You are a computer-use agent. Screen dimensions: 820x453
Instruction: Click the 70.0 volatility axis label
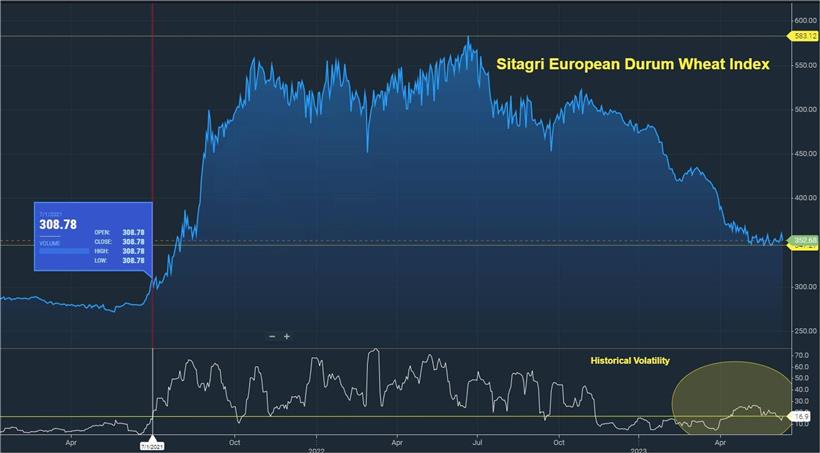coord(802,356)
